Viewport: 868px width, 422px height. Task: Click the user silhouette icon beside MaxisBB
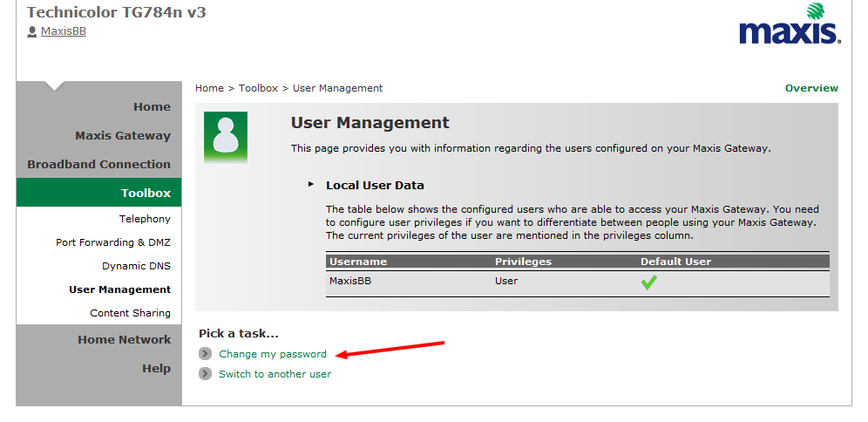(x=32, y=31)
